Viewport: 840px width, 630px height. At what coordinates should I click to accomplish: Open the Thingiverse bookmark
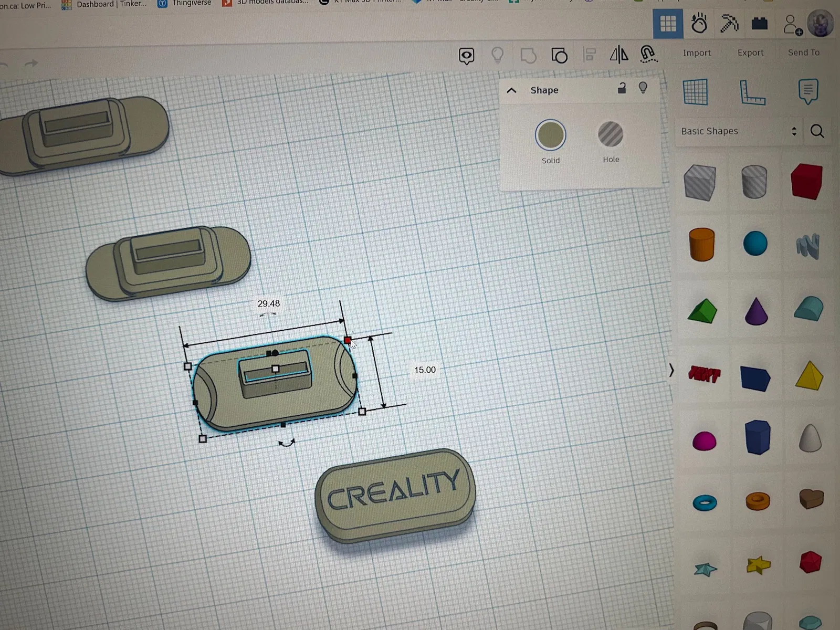point(185,3)
